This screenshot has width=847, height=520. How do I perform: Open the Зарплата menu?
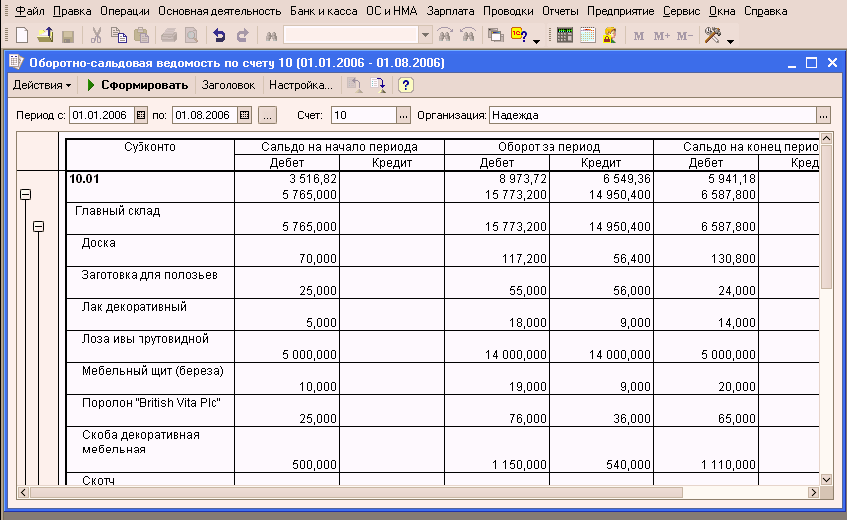pyautogui.click(x=451, y=11)
